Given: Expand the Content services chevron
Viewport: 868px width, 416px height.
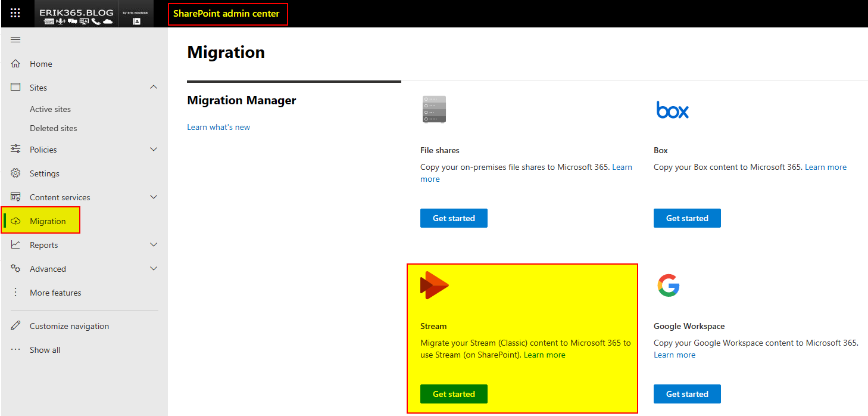Looking at the screenshot, I should (154, 197).
